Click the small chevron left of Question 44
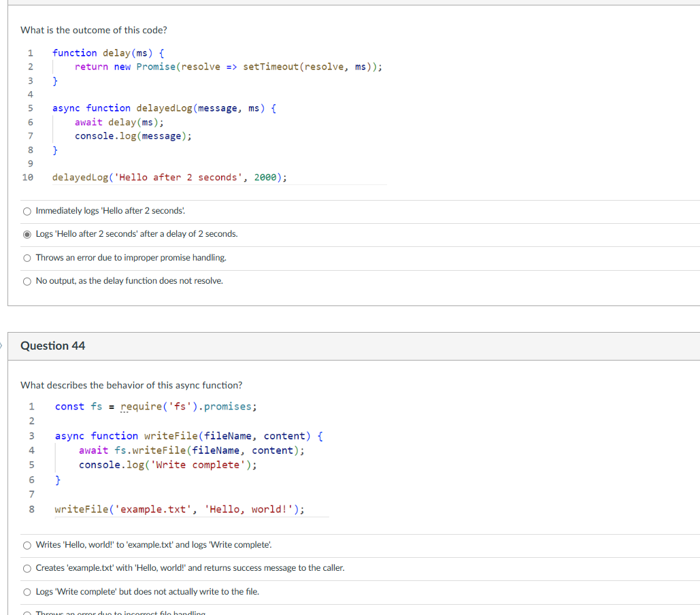Image resolution: width=700 pixels, height=615 pixels. (2, 346)
